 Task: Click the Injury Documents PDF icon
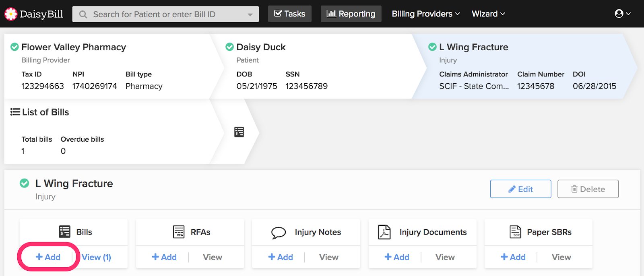coord(384,232)
